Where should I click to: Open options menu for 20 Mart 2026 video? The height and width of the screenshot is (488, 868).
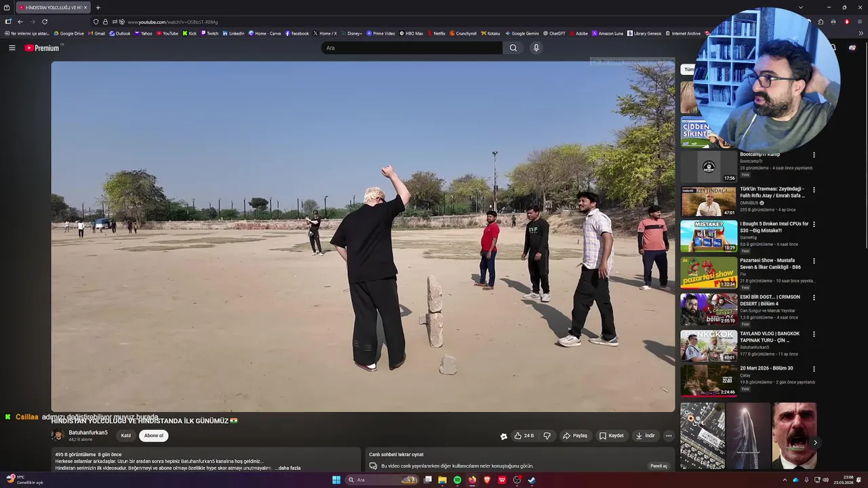tap(814, 369)
